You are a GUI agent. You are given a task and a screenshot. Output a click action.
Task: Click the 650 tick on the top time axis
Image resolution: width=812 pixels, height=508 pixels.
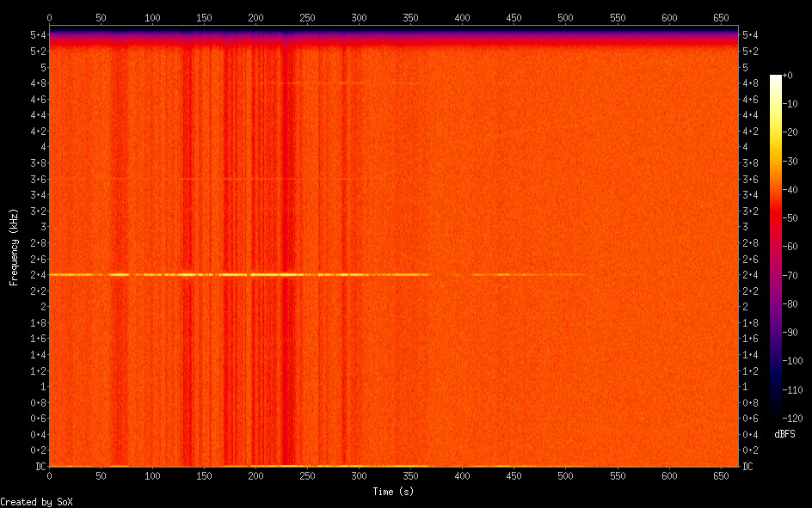click(x=720, y=17)
